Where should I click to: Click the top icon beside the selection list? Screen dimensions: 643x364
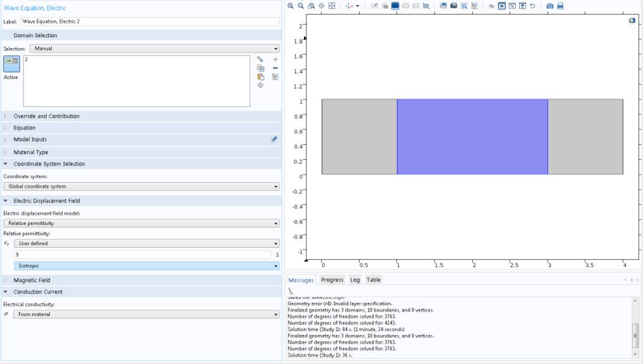point(260,59)
